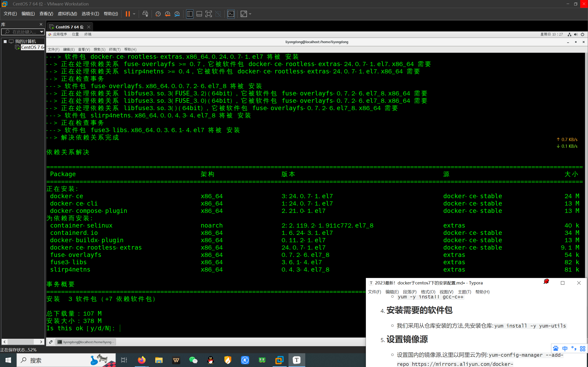This screenshot has width=588, height=367.
Task: Collapse the 我的计算机 tree node
Action: (5, 41)
